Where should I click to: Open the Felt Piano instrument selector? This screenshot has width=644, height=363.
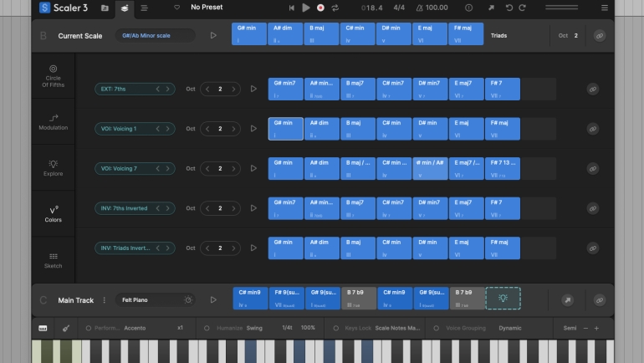point(156,300)
